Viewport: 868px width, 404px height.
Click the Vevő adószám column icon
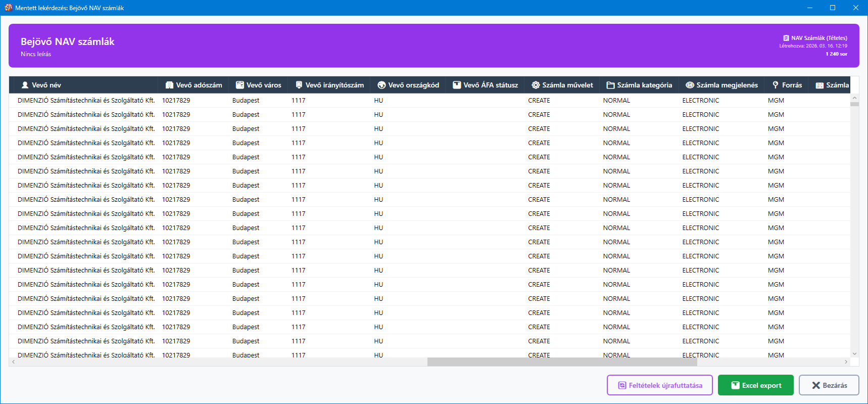169,85
